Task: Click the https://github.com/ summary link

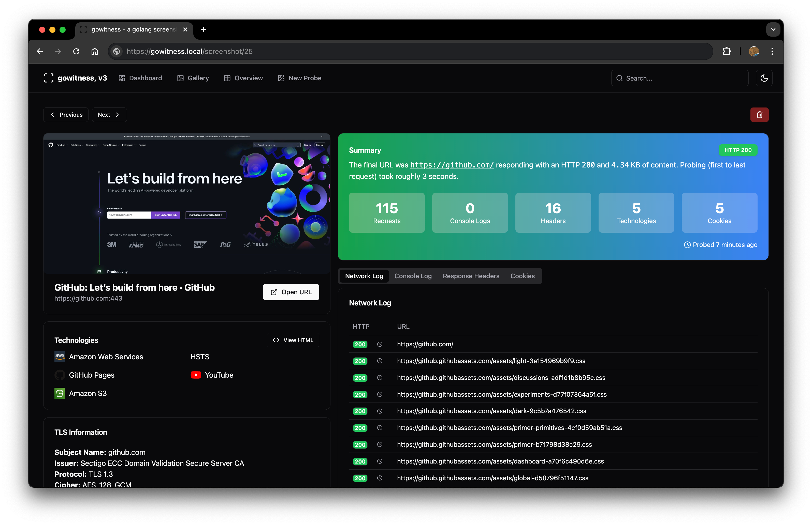Action: tap(452, 165)
